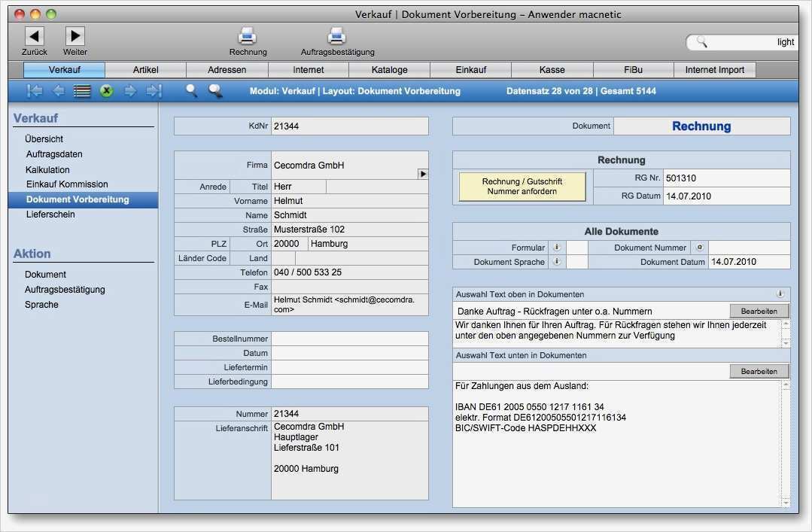Click the Rechnung printer icon
The height and width of the screenshot is (532, 812).
[248, 35]
